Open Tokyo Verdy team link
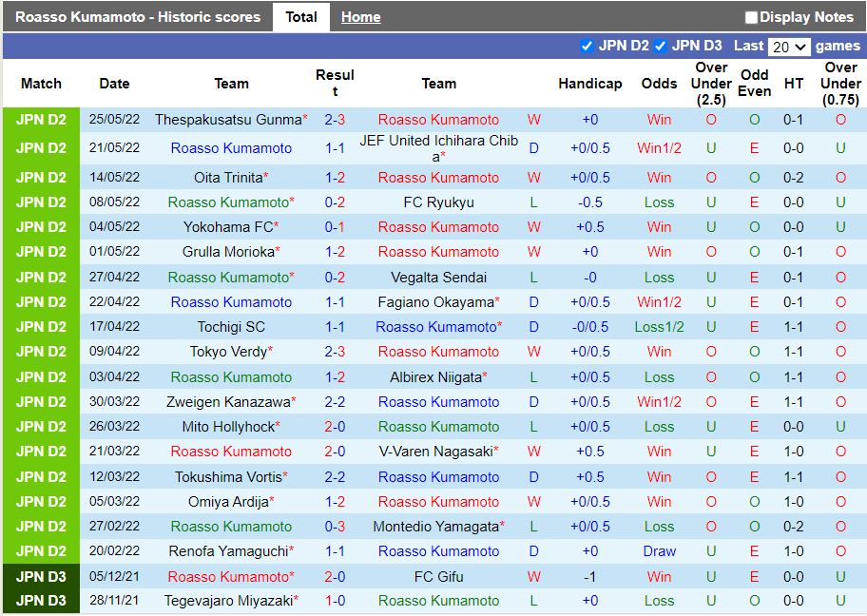This screenshot has width=867, height=616. coord(228,352)
